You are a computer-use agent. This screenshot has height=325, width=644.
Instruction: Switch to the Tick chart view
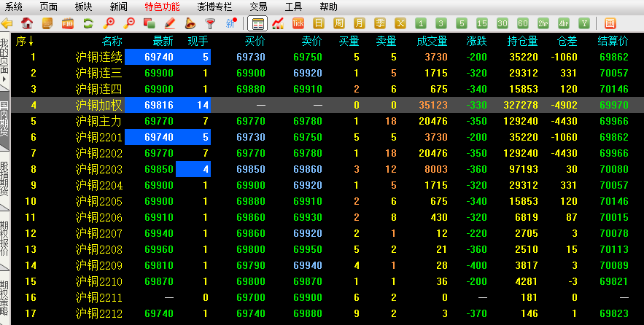298,23
